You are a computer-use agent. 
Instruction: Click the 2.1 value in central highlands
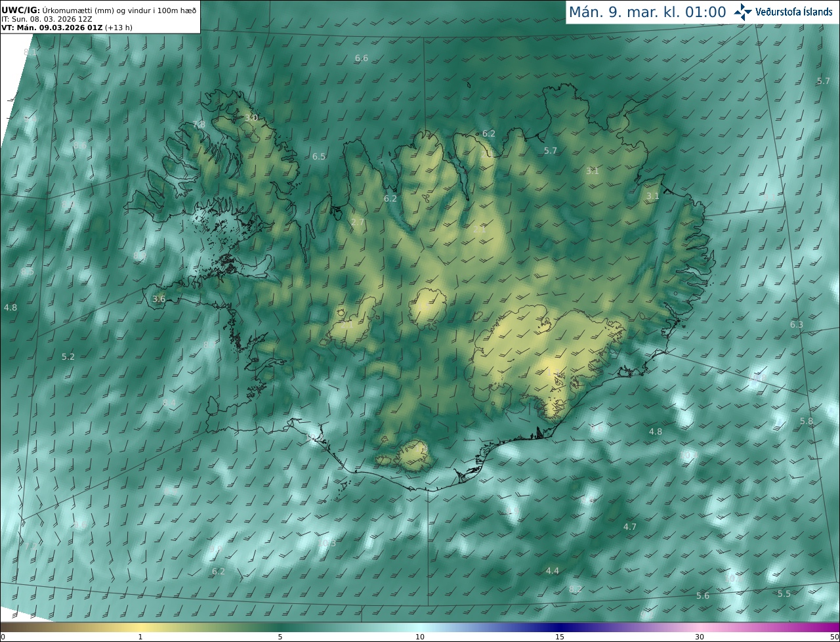[480, 229]
